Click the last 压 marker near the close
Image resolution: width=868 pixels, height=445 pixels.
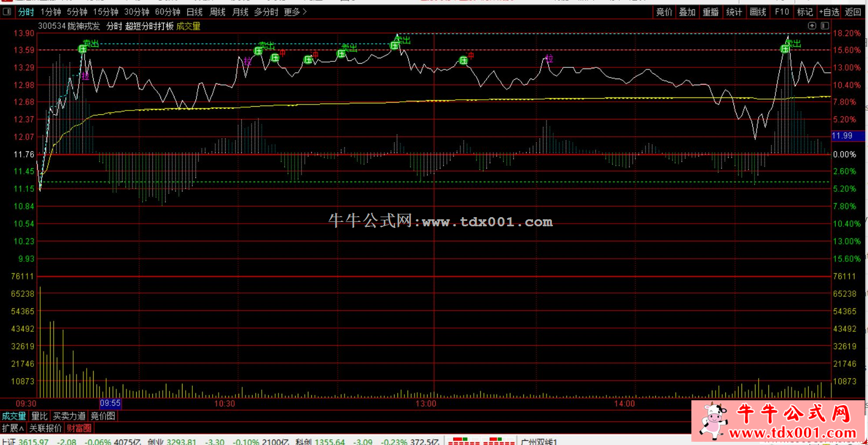[x=785, y=49]
